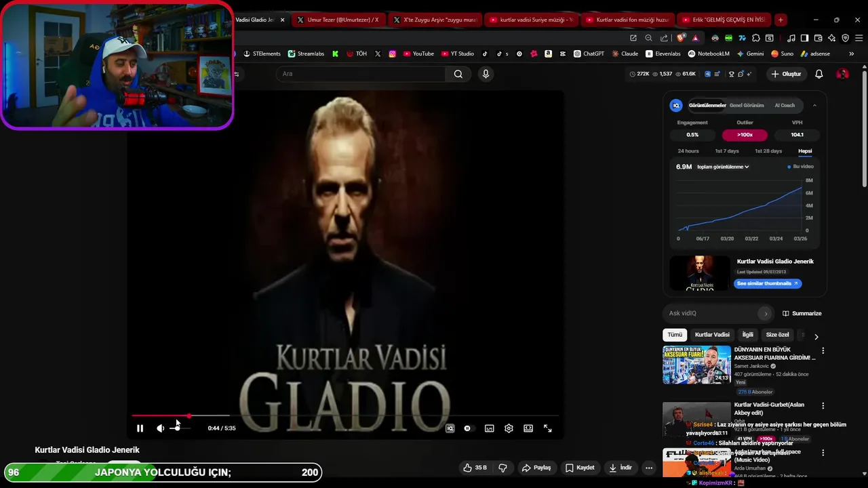
Task: Select the Size özel filter chip
Action: pyautogui.click(x=777, y=335)
